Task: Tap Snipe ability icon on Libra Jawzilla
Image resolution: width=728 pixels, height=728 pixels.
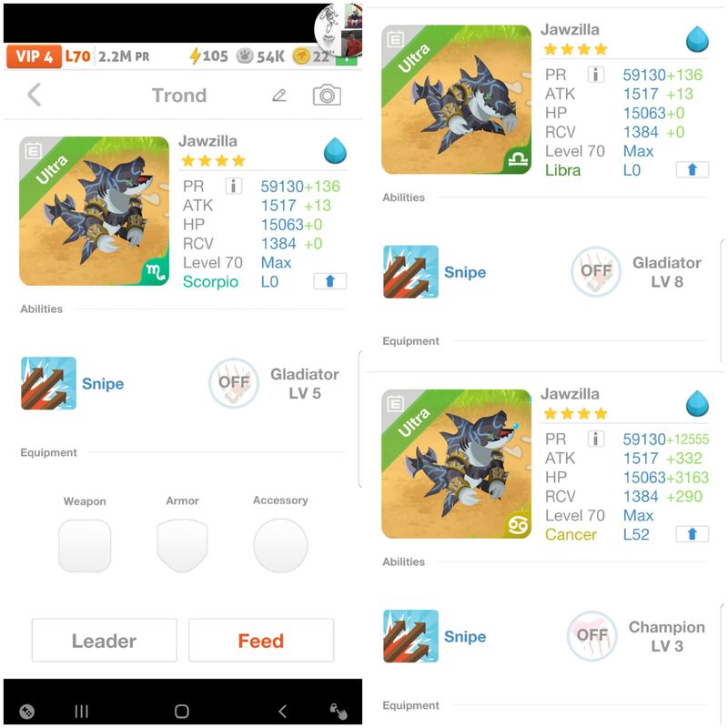Action: click(411, 271)
